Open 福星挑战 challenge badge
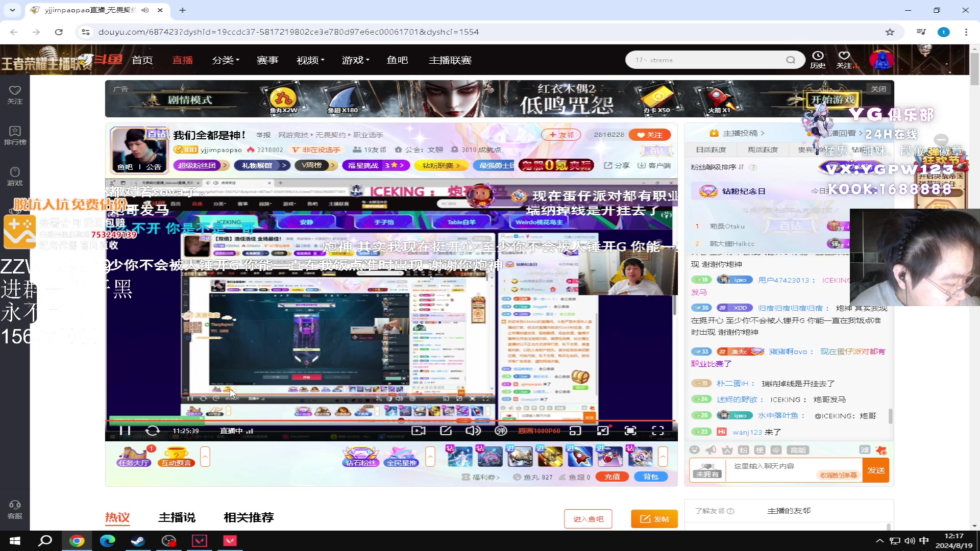Viewport: 980px width, 551px height. (376, 165)
